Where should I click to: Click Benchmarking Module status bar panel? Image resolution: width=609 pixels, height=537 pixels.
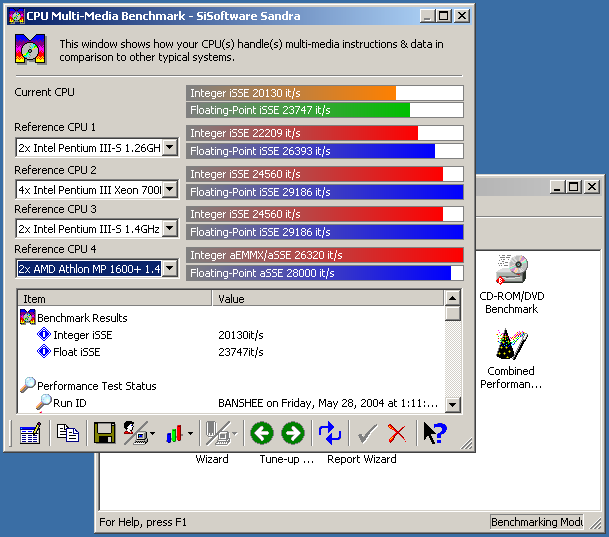pyautogui.click(x=536, y=522)
